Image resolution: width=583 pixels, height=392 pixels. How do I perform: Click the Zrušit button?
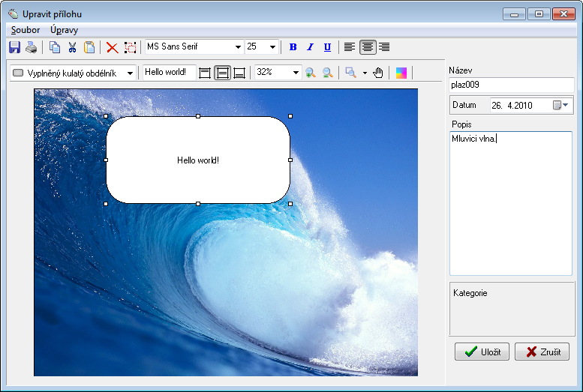click(542, 352)
